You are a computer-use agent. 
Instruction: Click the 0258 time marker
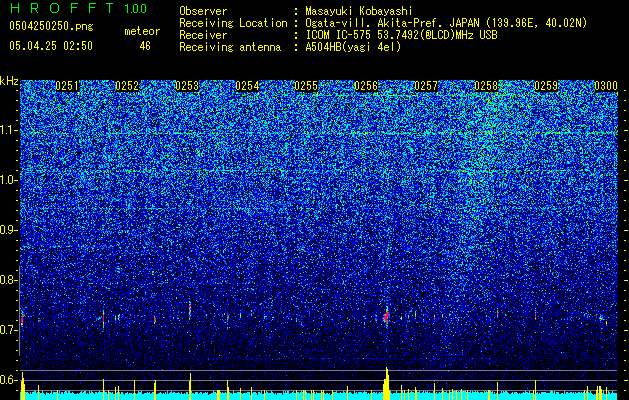point(486,86)
